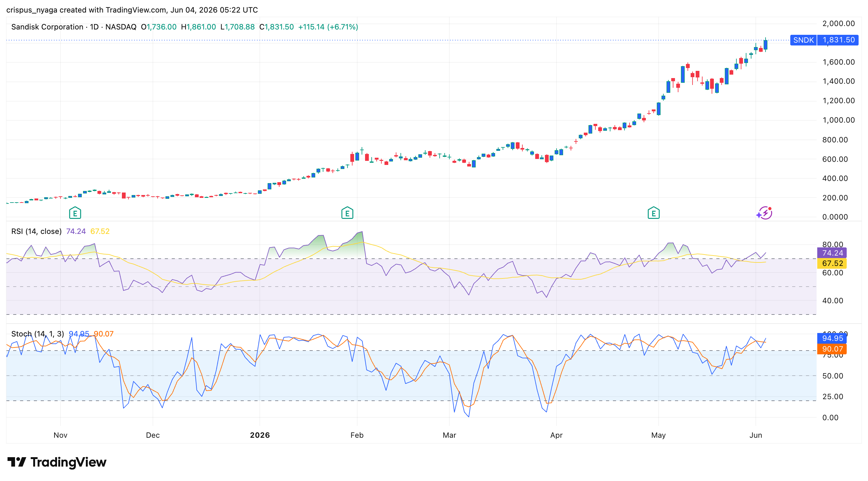Click the 600.00 price axis label
Viewport: 868px width, 481px height.
pos(835,159)
